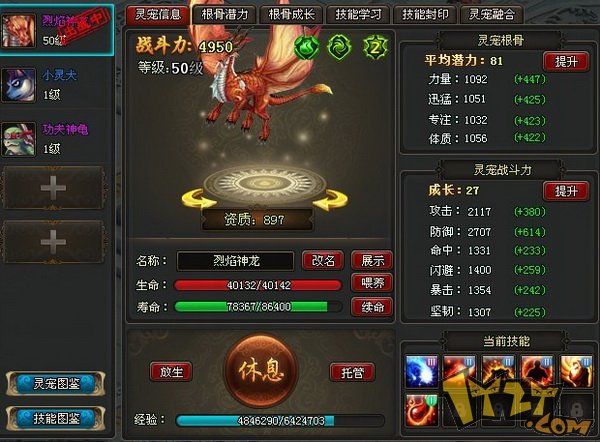Screen dimensions: 600x442
Task: Click the 烈焰神龙 name field
Action: 235,261
